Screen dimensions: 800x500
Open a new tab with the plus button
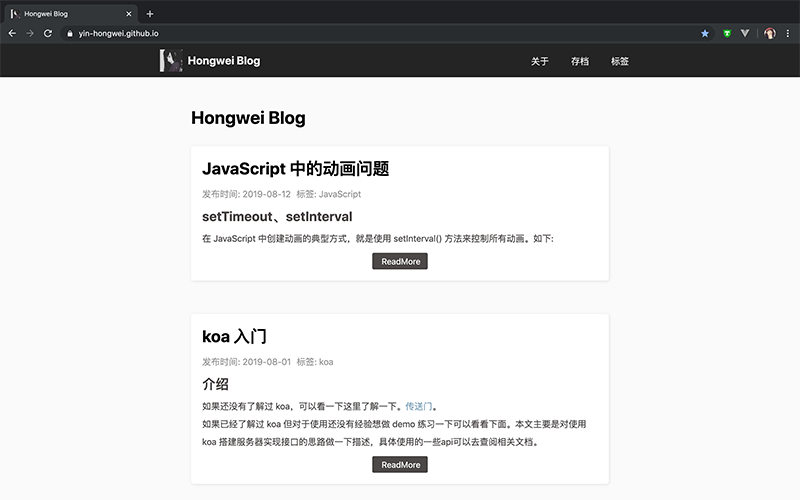click(150, 14)
